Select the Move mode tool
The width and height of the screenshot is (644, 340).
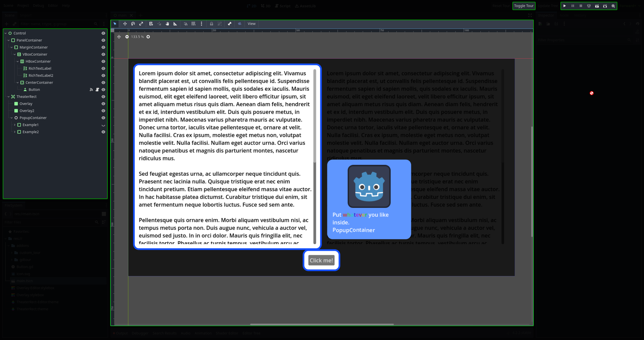click(x=125, y=24)
